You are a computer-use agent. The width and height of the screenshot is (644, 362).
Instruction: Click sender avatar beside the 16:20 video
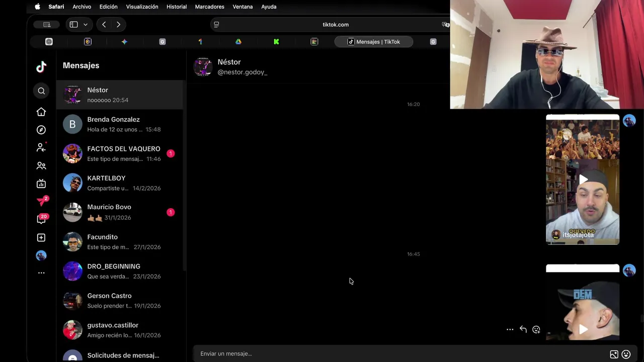629,121
